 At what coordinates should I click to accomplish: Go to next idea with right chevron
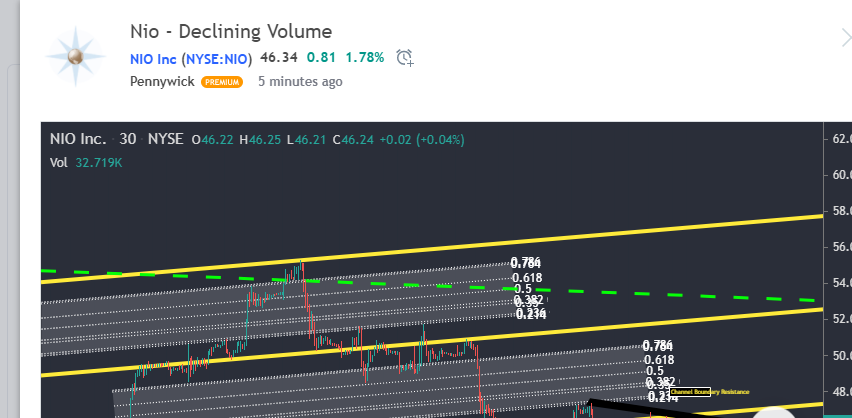point(845,38)
